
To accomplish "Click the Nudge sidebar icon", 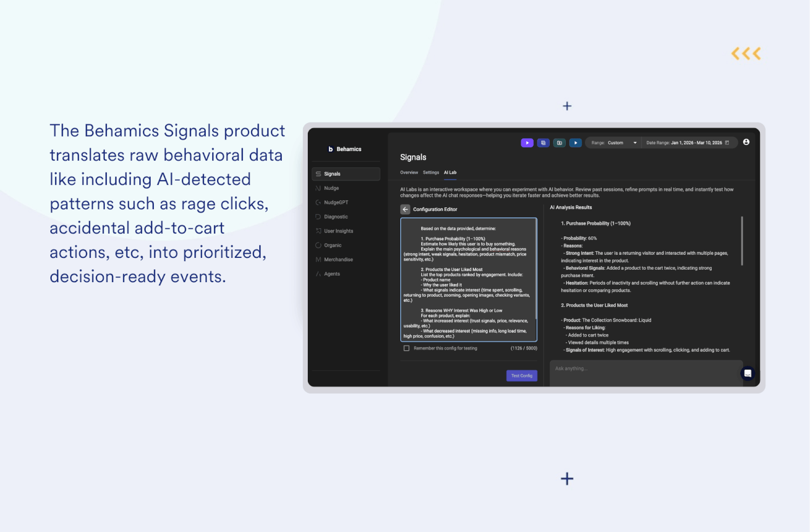I will (319, 188).
